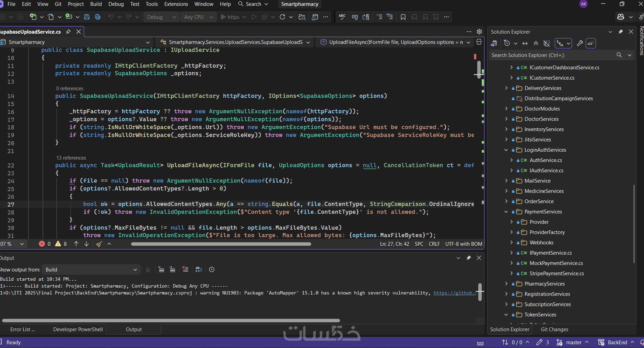Switch to the Git Changes tab

[x=554, y=329]
